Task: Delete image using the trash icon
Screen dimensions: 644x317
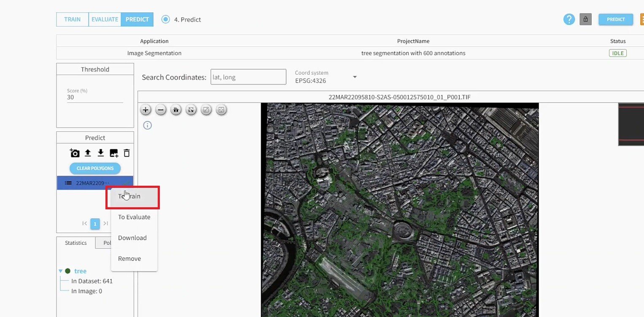Action: point(127,153)
